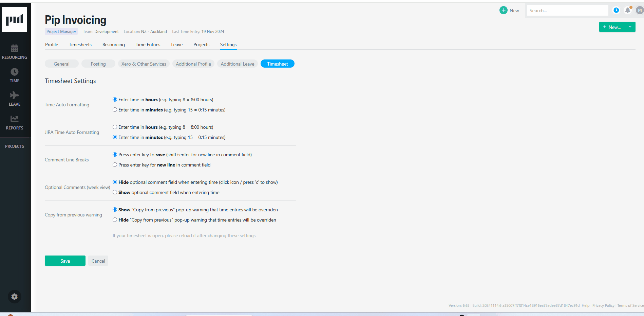
Task: Select Time Auto Formatting in minutes option
Action: pyautogui.click(x=115, y=110)
